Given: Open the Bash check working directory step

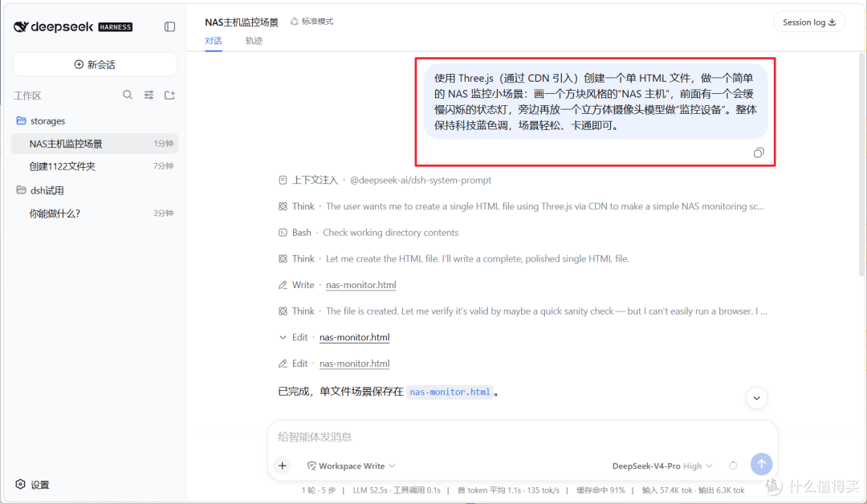Looking at the screenshot, I should point(368,233).
